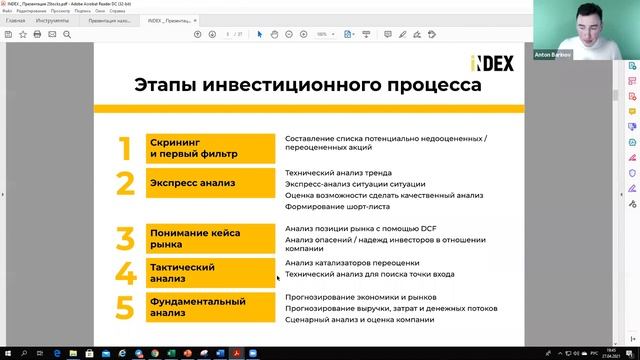Click the shield Protect icon in right panel
Screen dimensions: 640x360
coord(632,173)
